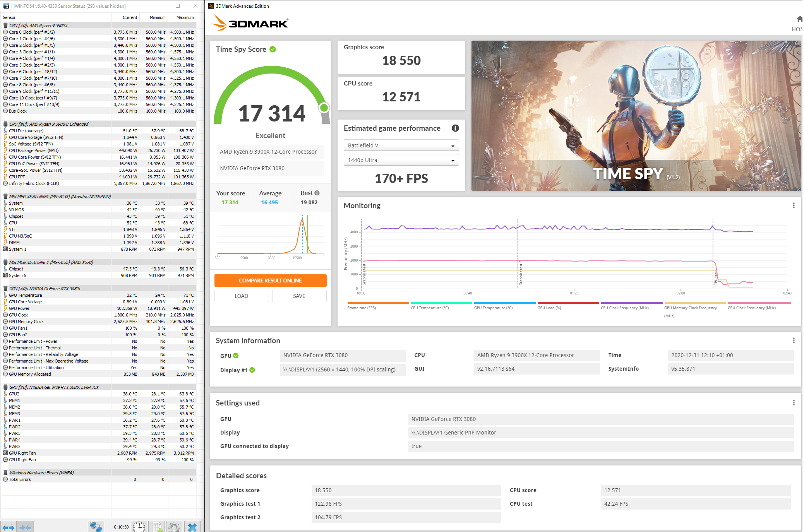Click the collapse columns arrows icon
The height and width of the screenshot is (532, 804).
click(x=25, y=527)
